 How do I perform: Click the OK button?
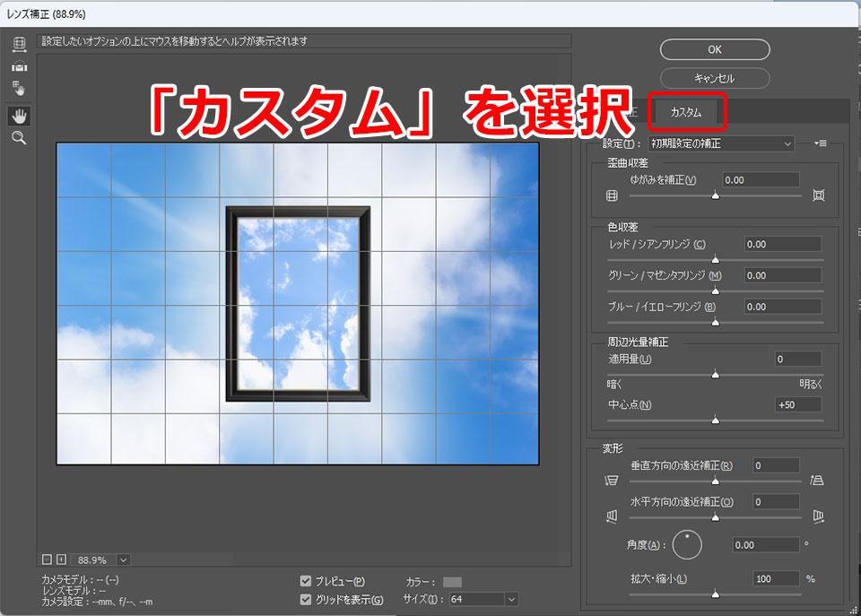(715, 49)
